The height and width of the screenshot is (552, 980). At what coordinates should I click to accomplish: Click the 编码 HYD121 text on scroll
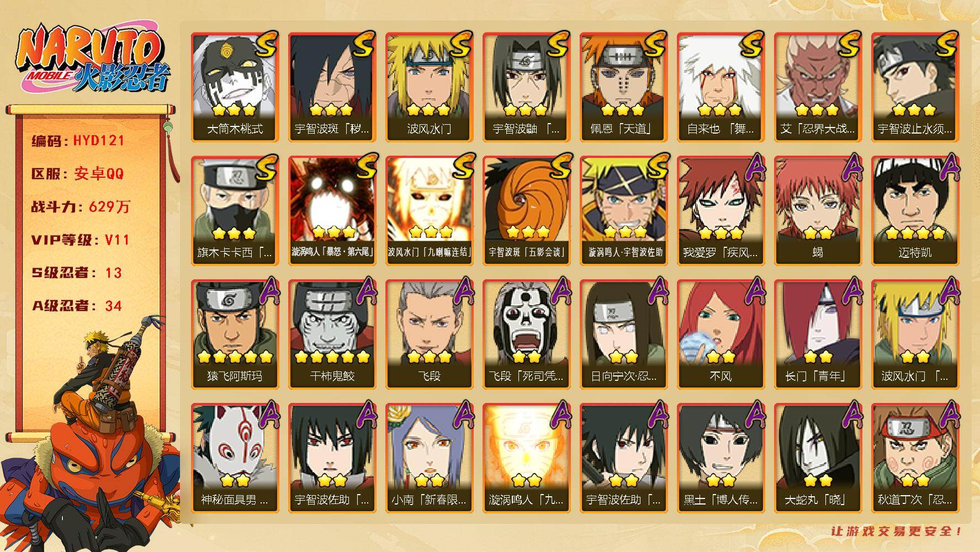(x=78, y=141)
